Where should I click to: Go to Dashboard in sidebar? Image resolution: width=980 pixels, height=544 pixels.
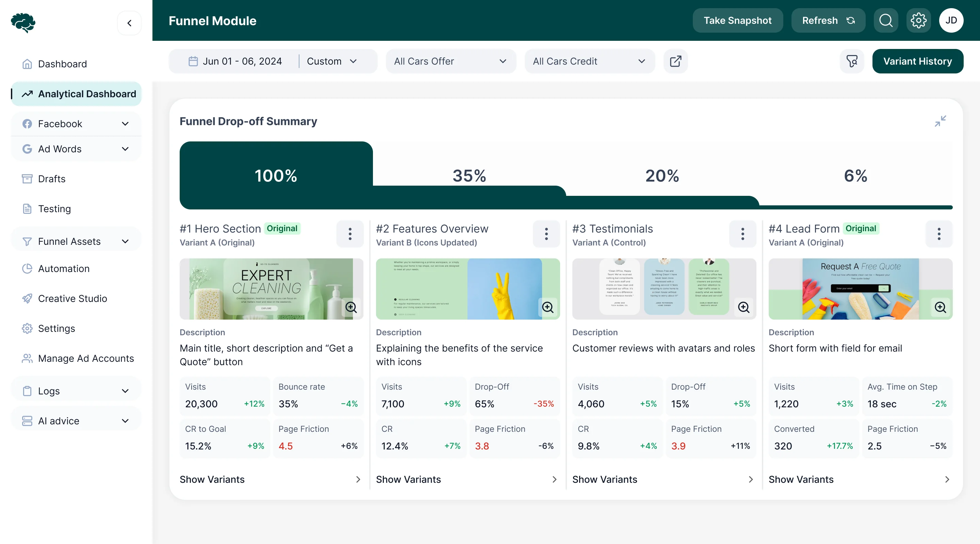tap(76, 64)
